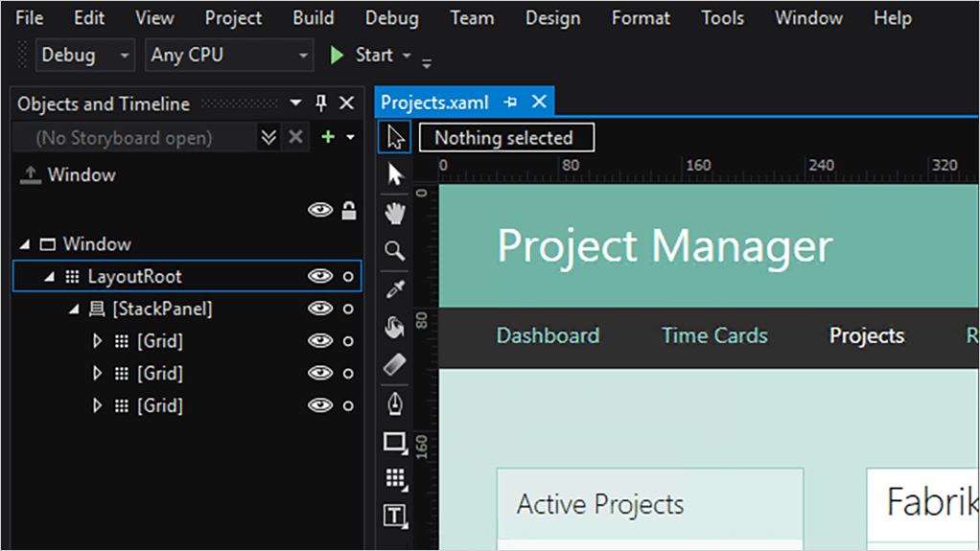Select the TextBlock tool
980x551 pixels.
tap(395, 516)
